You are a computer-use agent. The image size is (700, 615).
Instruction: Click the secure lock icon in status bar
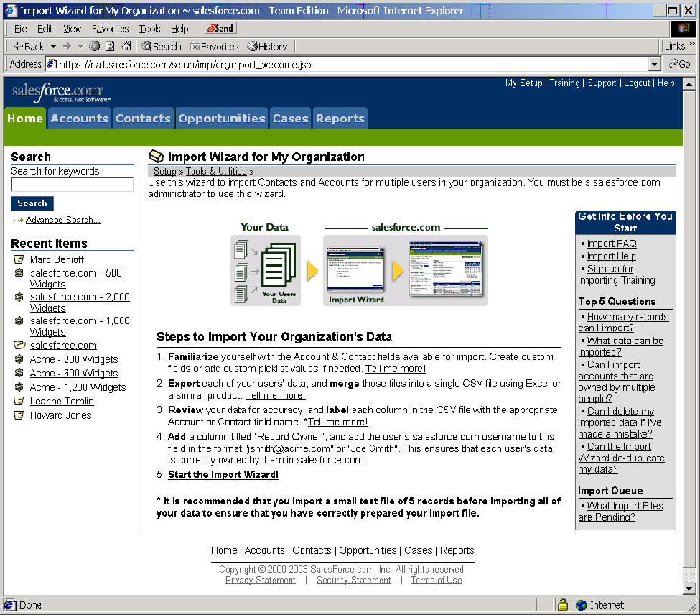[563, 605]
